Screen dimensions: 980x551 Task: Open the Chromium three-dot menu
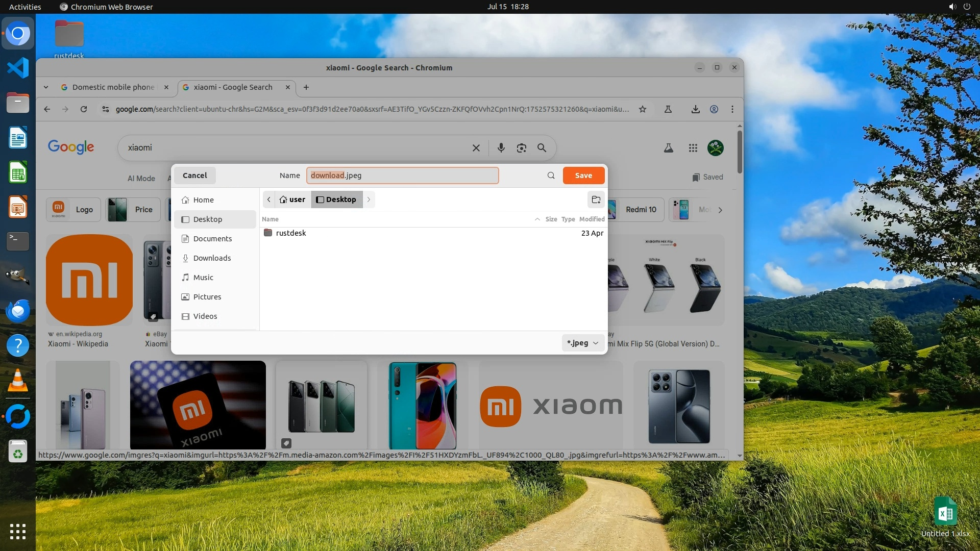pos(732,109)
